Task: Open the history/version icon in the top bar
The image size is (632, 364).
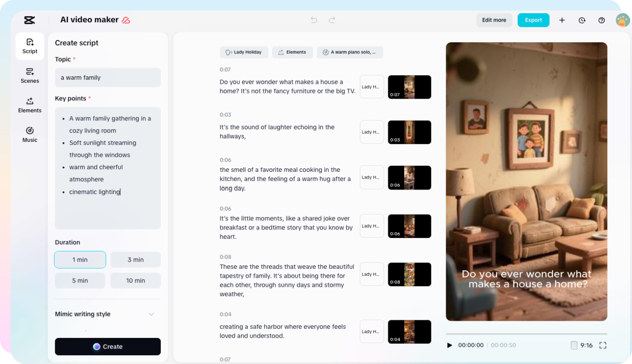Action: (x=582, y=20)
